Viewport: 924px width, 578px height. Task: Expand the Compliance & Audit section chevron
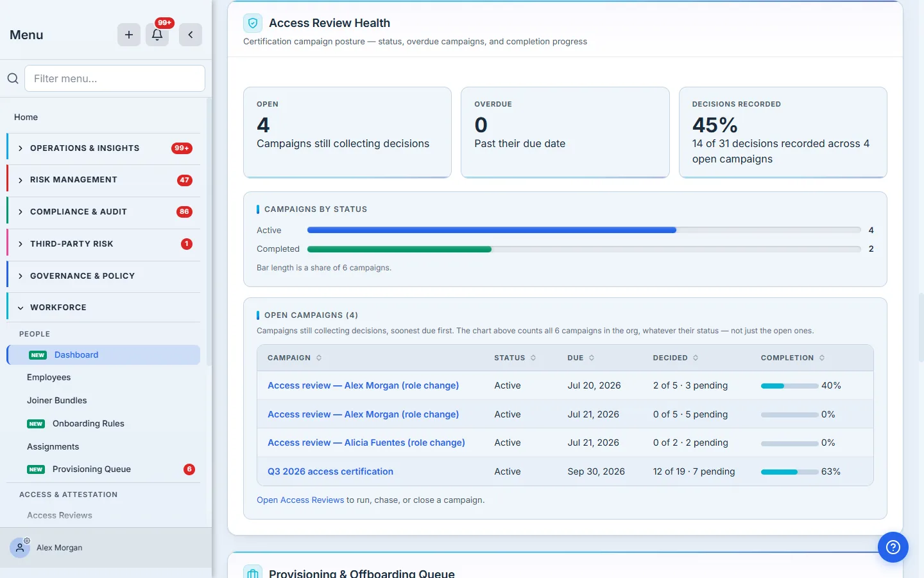[21, 212]
